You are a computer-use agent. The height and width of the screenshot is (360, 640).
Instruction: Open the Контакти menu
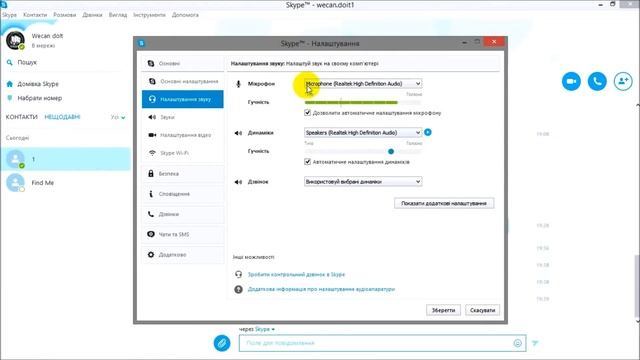click(35, 15)
